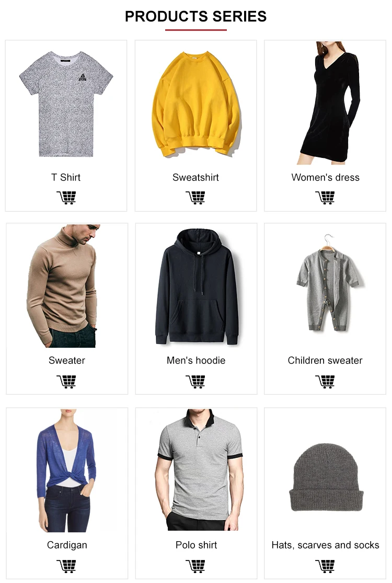Click the Hats, scarves and socks label
This screenshot has height=583, width=392.
point(326,545)
